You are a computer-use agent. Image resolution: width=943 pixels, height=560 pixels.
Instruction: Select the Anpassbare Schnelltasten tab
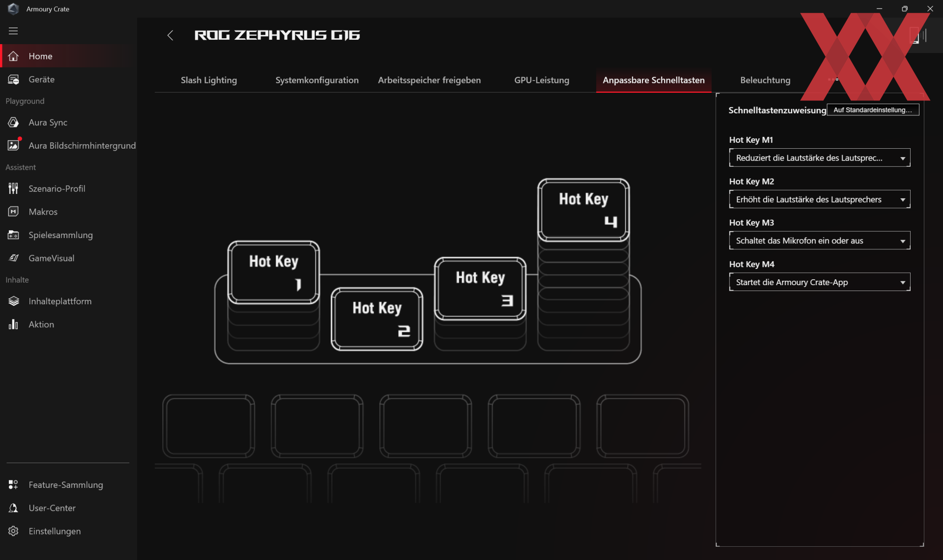tap(654, 80)
